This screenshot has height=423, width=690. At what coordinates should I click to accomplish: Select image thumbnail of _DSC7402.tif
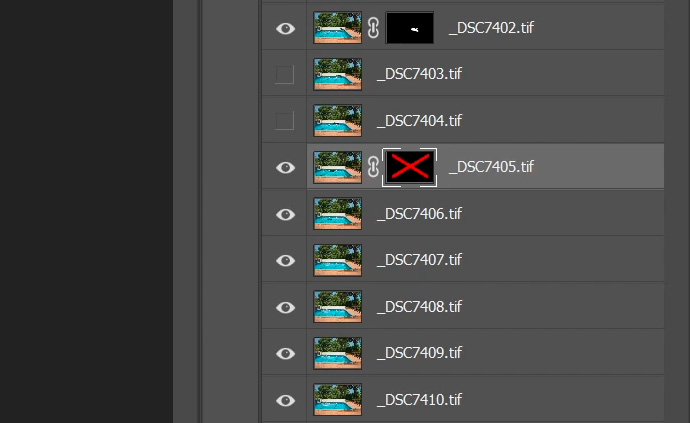[338, 28]
